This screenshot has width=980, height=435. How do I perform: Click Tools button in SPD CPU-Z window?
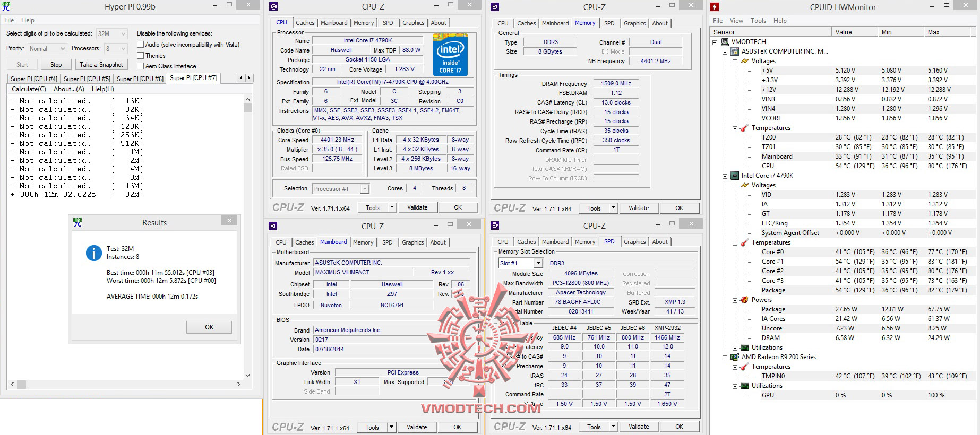pyautogui.click(x=594, y=427)
